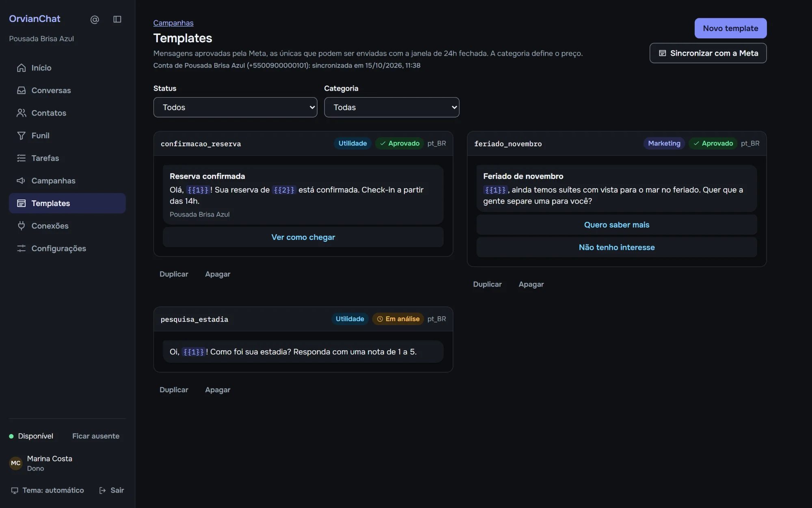812x508 pixels.
Task: Delete the pesquisa_estadia template with Apagar
Action: point(218,390)
